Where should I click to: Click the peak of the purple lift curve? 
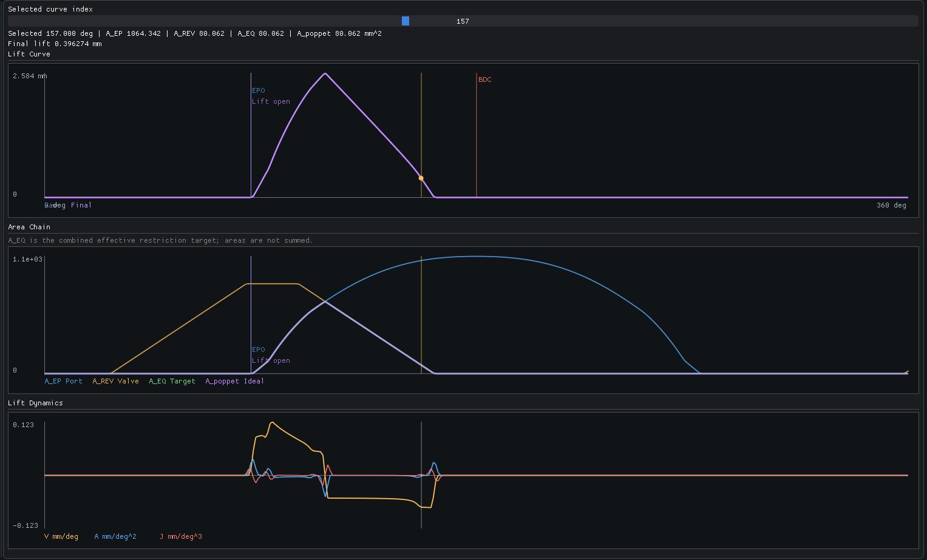point(325,73)
